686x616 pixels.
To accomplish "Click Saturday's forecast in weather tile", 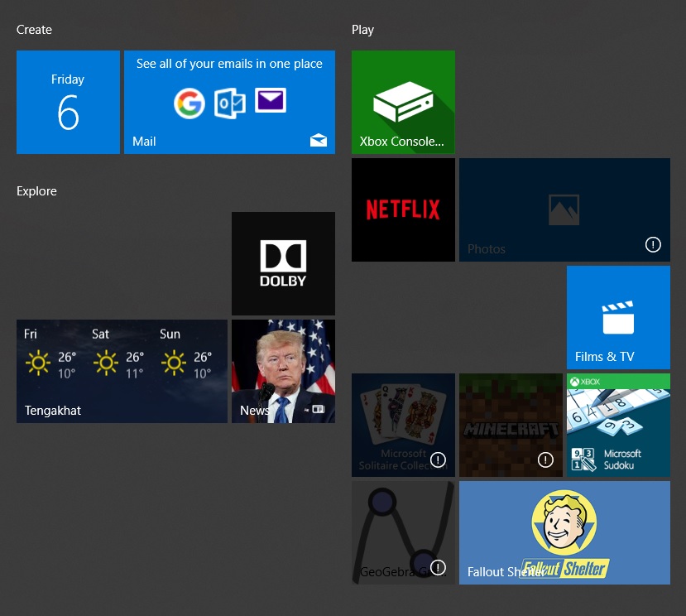I will pos(117,354).
